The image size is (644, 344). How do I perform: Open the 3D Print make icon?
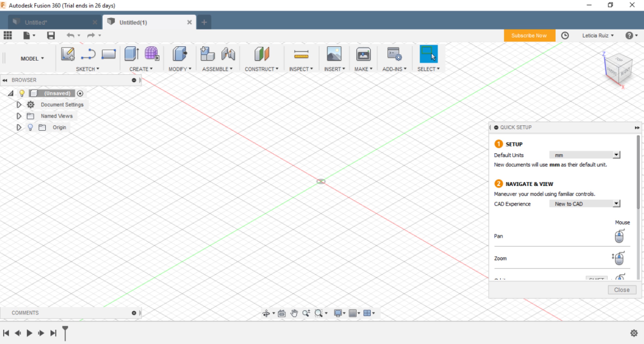click(363, 54)
